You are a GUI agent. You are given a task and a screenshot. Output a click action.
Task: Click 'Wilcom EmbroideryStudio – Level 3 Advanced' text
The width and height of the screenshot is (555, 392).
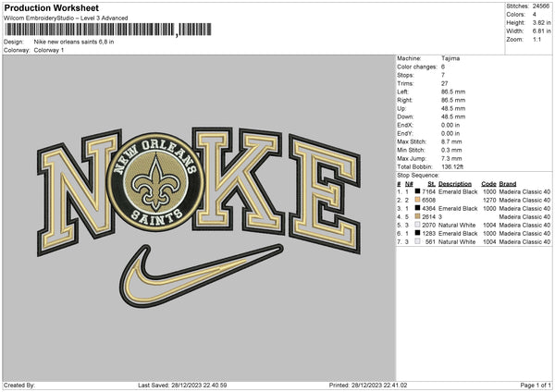pos(66,18)
